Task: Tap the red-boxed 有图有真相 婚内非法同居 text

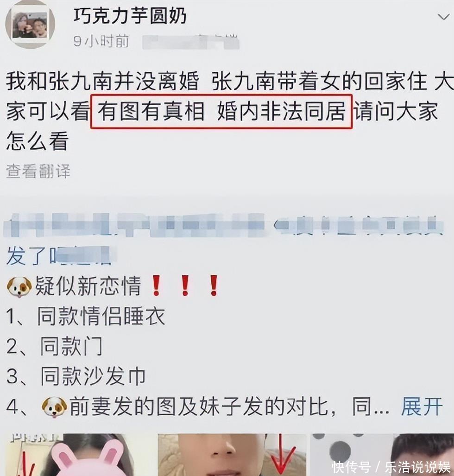Action: click(x=221, y=111)
